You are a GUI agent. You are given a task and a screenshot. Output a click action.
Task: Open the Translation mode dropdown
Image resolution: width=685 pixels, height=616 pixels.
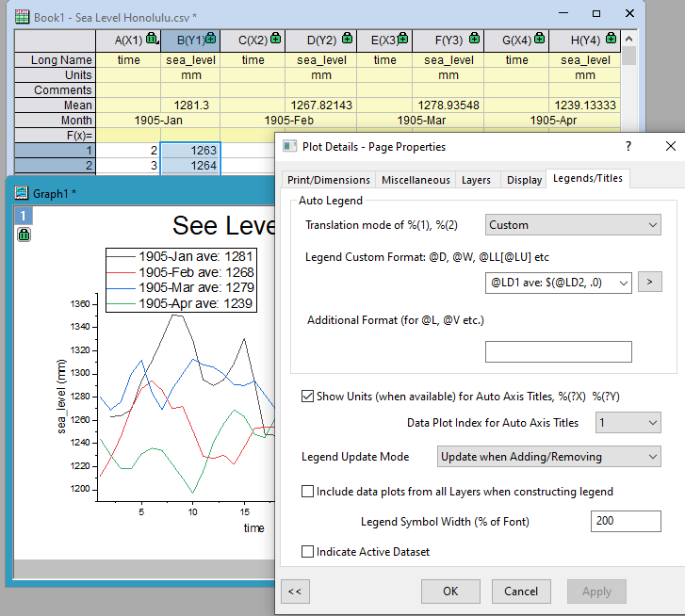pos(573,225)
